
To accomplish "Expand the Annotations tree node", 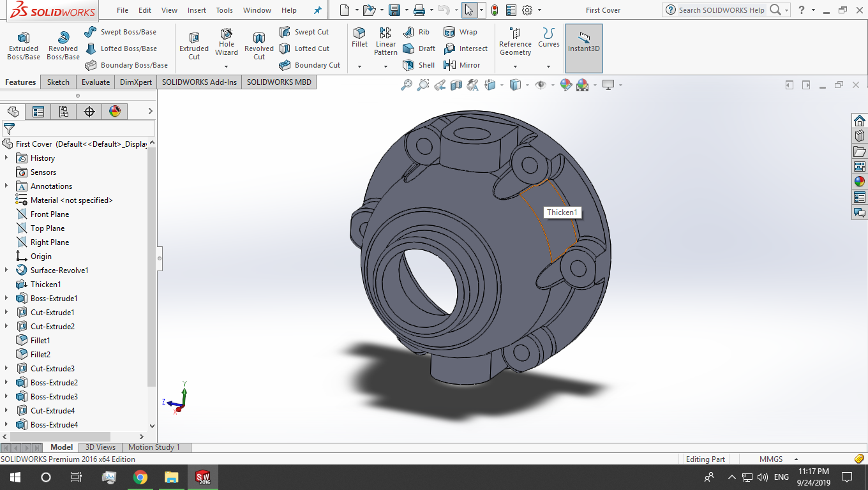I will click(6, 186).
